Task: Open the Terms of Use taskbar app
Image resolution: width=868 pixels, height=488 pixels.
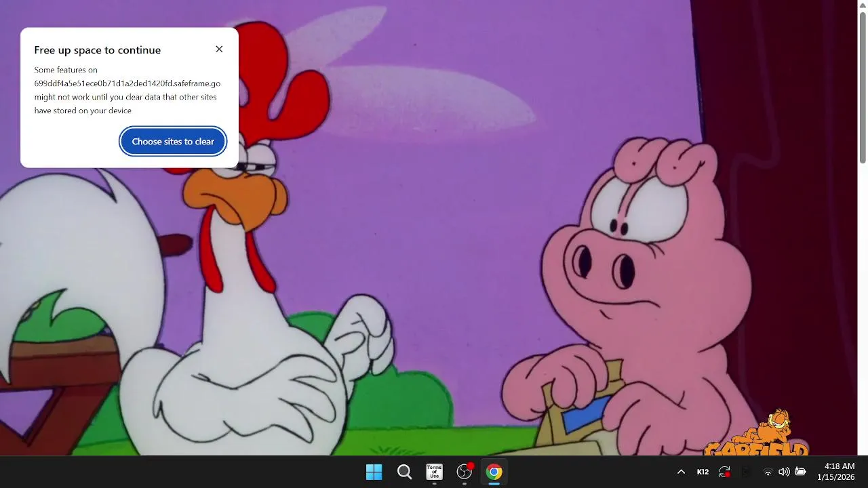Action: (x=434, y=472)
